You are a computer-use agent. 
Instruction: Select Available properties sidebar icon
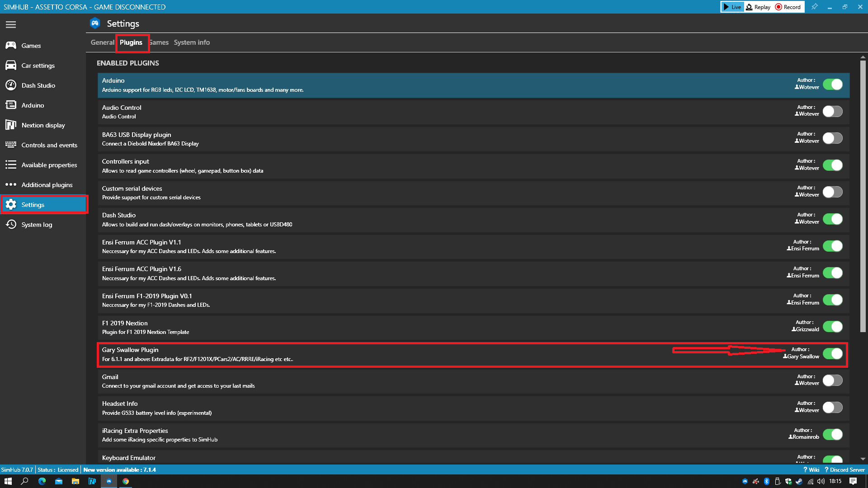[x=10, y=164]
